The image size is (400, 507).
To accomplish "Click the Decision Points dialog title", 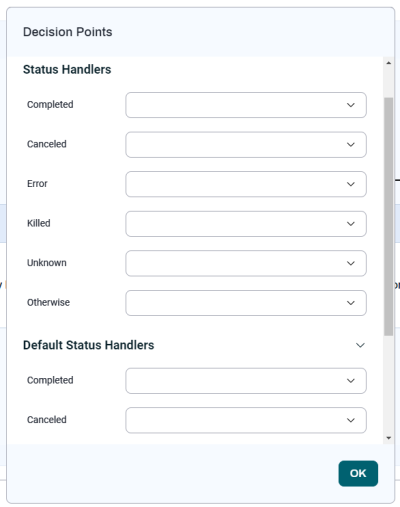I will click(x=68, y=32).
